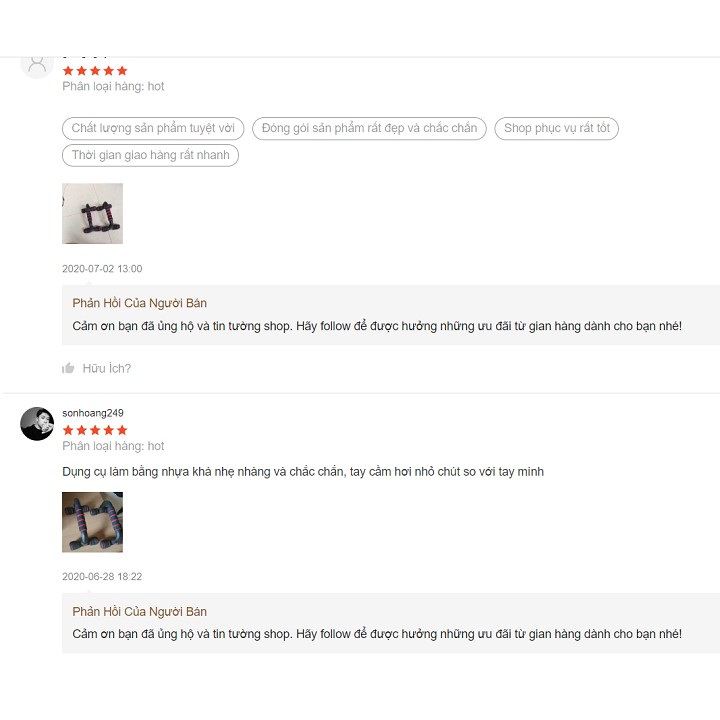
Task: Click the gray default avatar of first reviewer
Action: pos(37,63)
